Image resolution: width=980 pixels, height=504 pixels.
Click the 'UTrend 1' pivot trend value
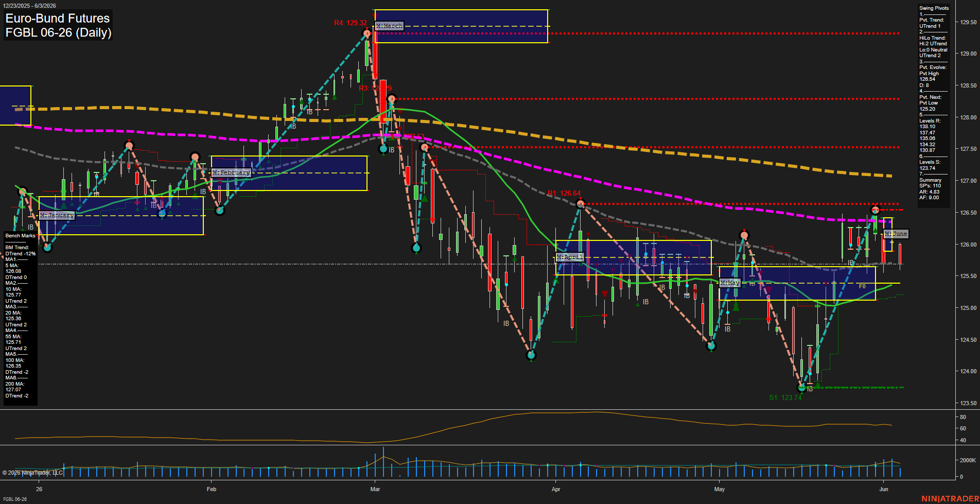pos(930,26)
